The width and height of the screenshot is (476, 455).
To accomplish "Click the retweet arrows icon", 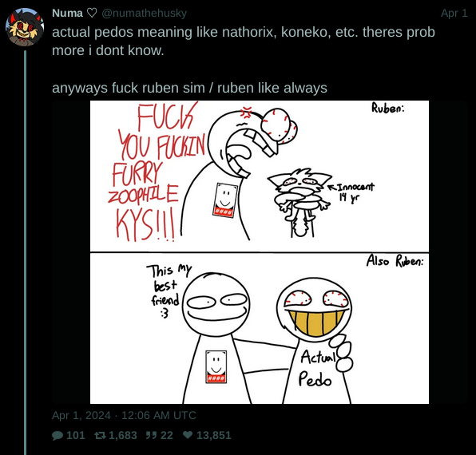I will (x=100, y=436).
